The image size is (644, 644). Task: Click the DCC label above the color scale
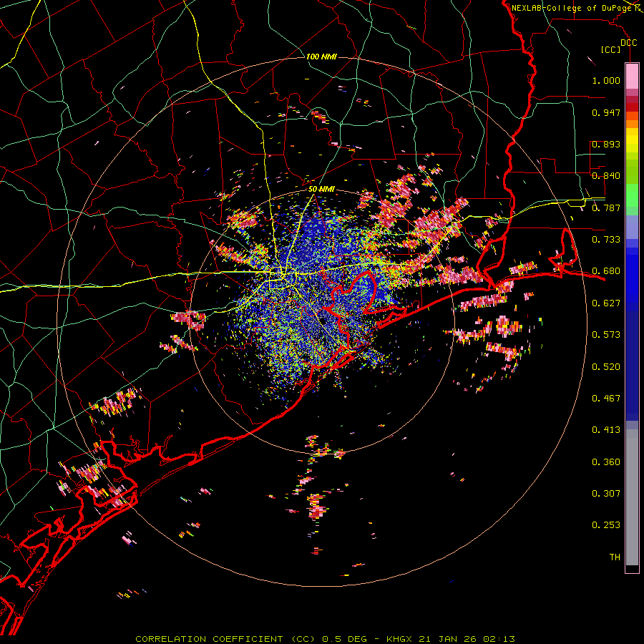click(629, 43)
